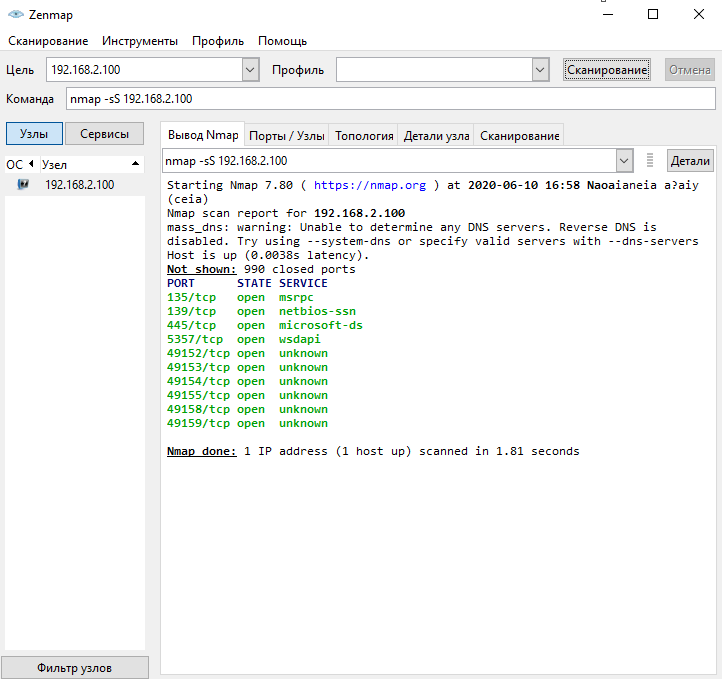Switch to the Сканирование results tab
722x679 pixels.
click(519, 135)
